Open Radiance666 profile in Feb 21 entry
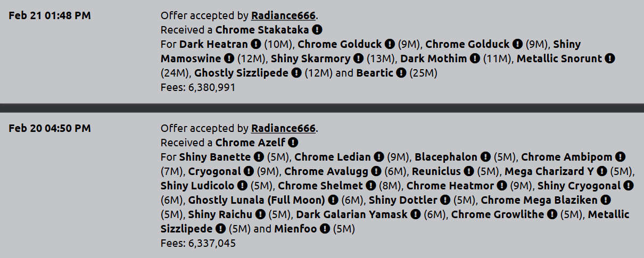The width and height of the screenshot is (644, 258). 283,15
